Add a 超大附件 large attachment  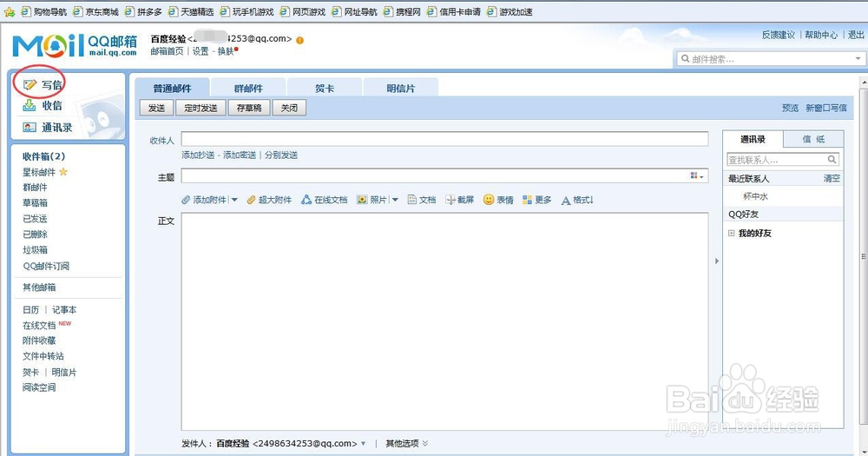(269, 200)
